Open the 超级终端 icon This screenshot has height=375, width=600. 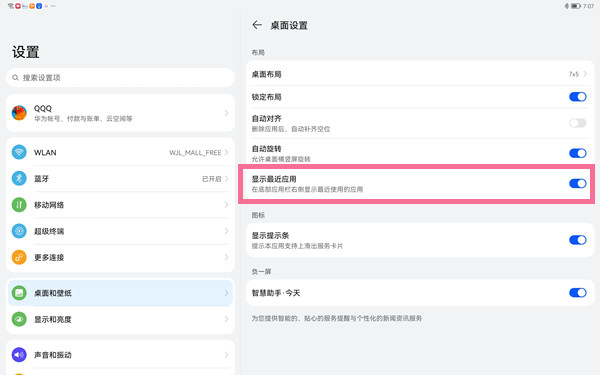point(19,231)
